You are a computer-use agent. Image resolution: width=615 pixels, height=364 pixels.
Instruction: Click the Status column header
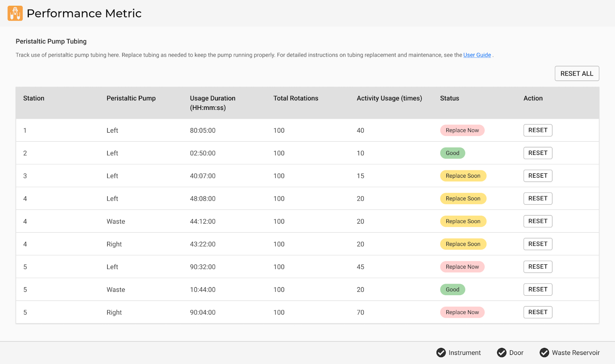point(449,98)
